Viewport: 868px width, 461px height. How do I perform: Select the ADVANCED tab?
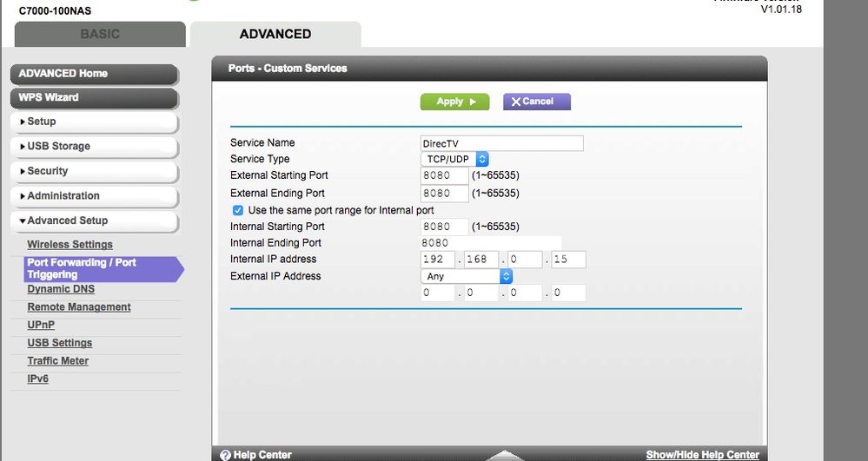pyautogui.click(x=275, y=35)
